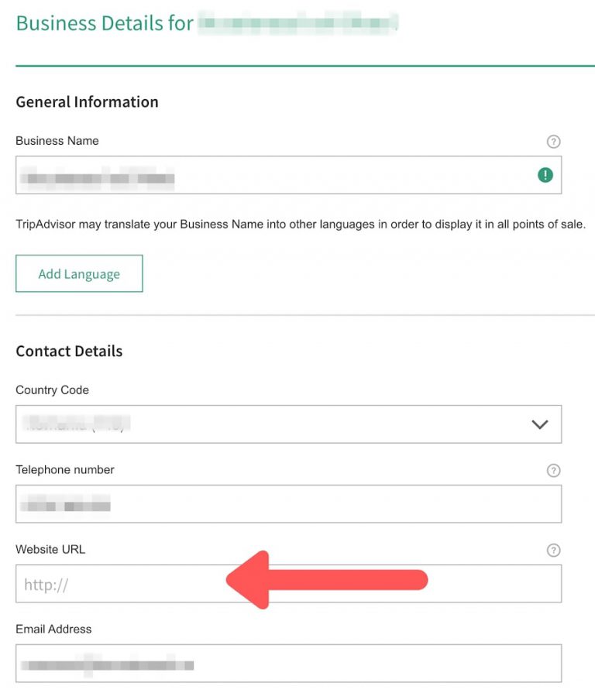Viewport: 595px width, 700px height.
Task: Click the question mark beside Business Name label
Action: click(x=553, y=142)
